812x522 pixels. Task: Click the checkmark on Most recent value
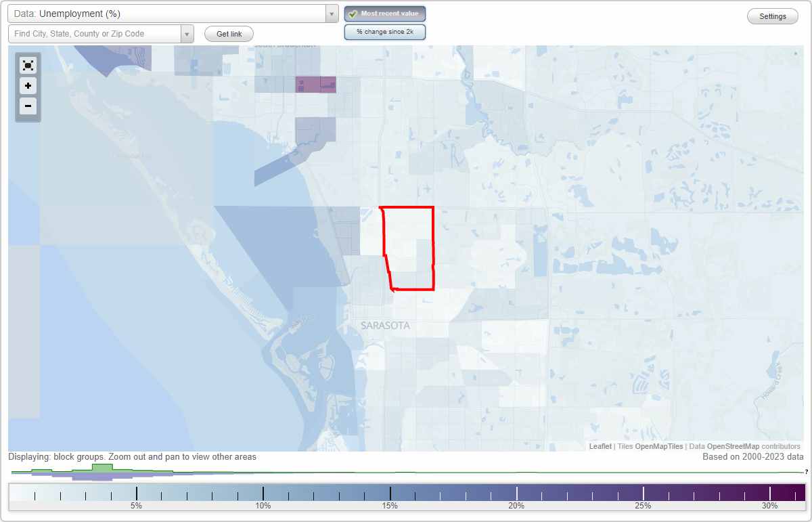pyautogui.click(x=354, y=13)
